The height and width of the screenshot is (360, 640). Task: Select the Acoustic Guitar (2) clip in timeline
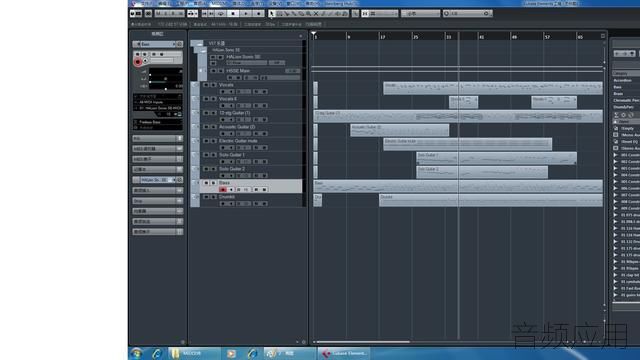(x=400, y=130)
